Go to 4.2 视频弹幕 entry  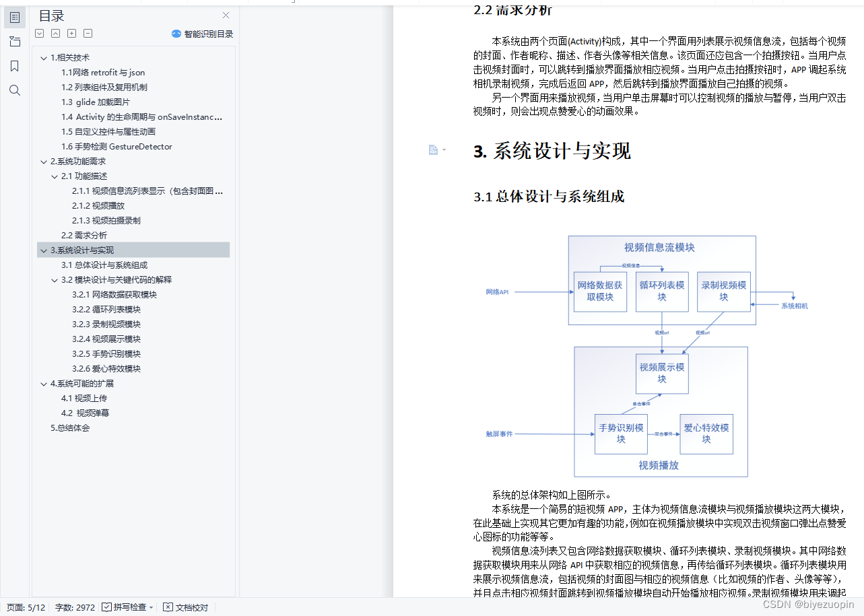85,413
